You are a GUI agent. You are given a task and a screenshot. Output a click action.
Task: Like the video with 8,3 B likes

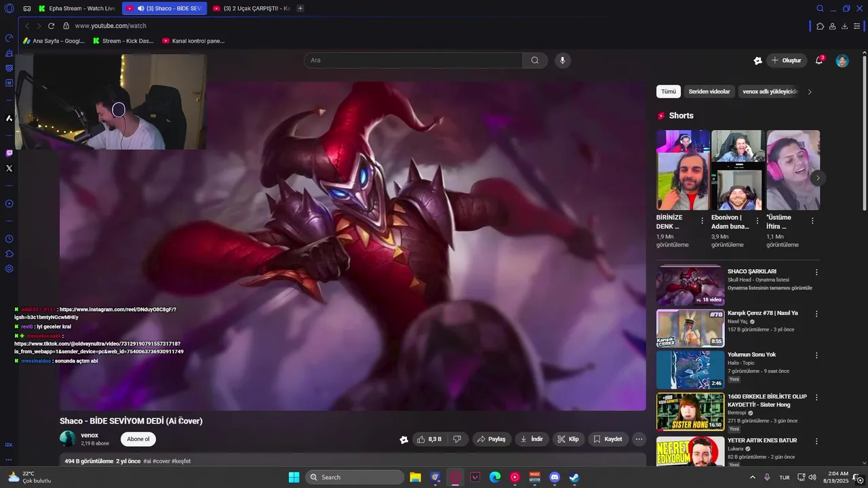click(429, 439)
